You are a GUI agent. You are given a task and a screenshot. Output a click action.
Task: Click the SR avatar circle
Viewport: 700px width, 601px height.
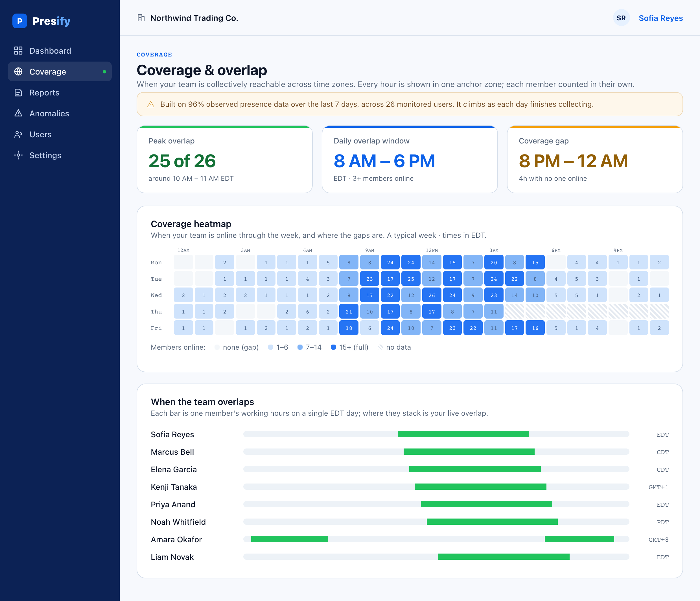621,18
